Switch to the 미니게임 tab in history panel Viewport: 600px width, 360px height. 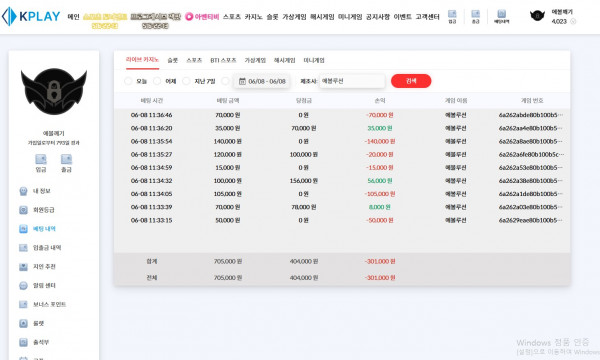314,60
